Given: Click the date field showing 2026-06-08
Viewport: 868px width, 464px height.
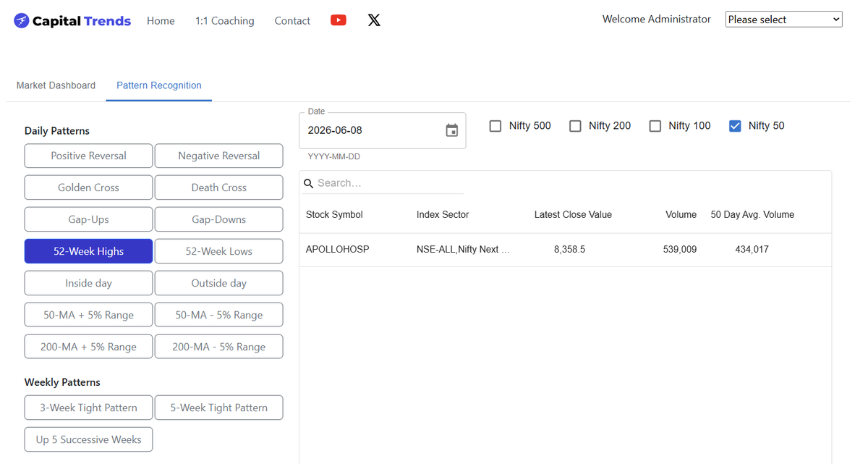Looking at the screenshot, I should tap(382, 130).
